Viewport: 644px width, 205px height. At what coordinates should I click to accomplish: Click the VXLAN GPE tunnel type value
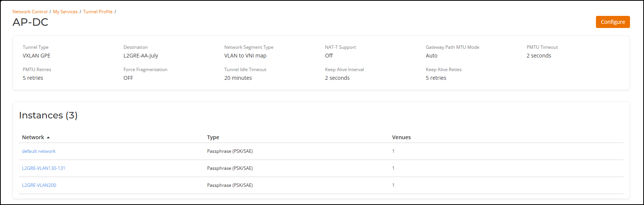36,56
